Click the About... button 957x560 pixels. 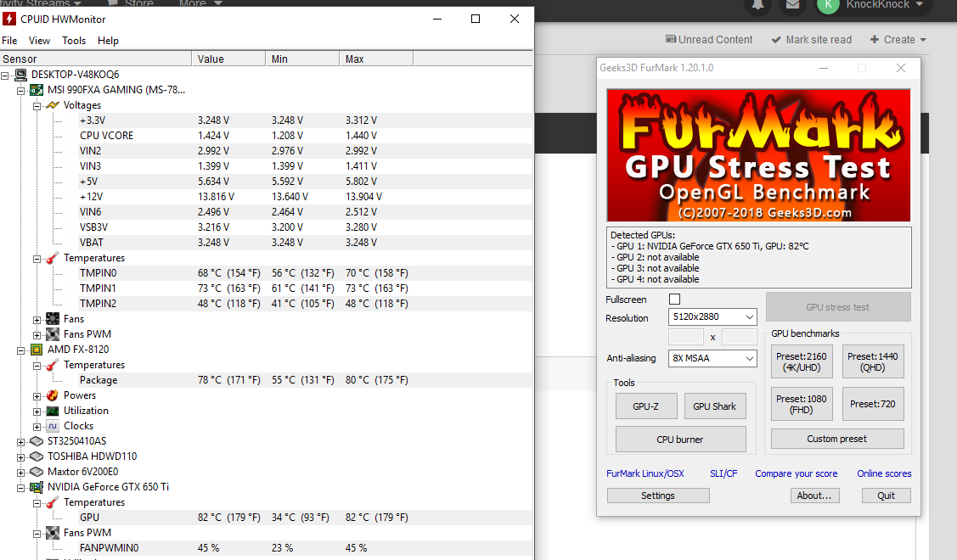pyautogui.click(x=814, y=496)
